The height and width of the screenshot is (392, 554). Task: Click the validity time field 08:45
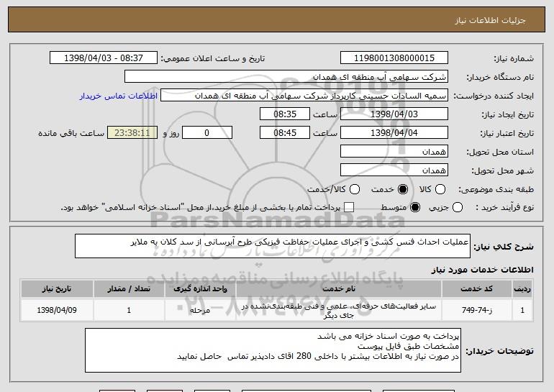(285, 133)
